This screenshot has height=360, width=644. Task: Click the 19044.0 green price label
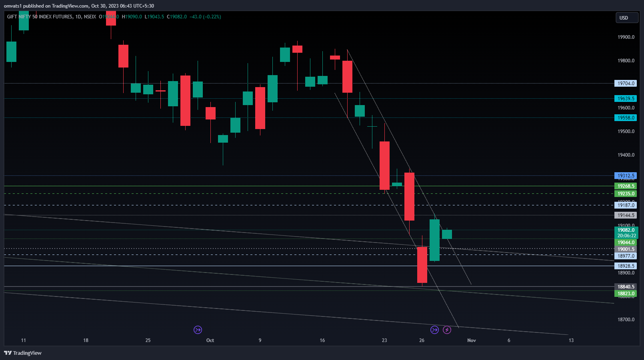[626, 243]
